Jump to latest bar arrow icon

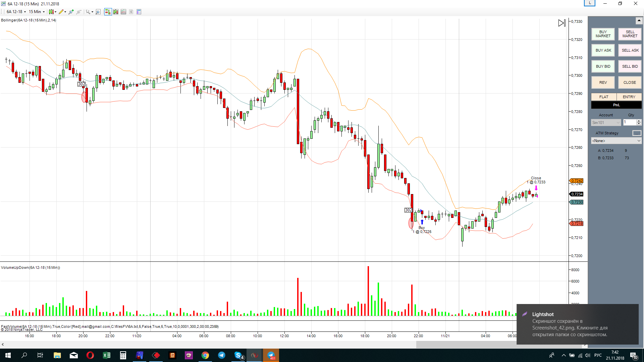562,23
